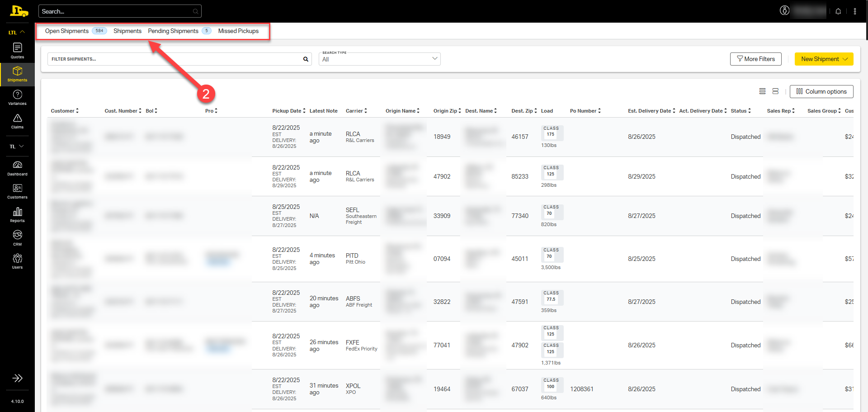Select the Shipments sidebar icon

[x=17, y=74]
